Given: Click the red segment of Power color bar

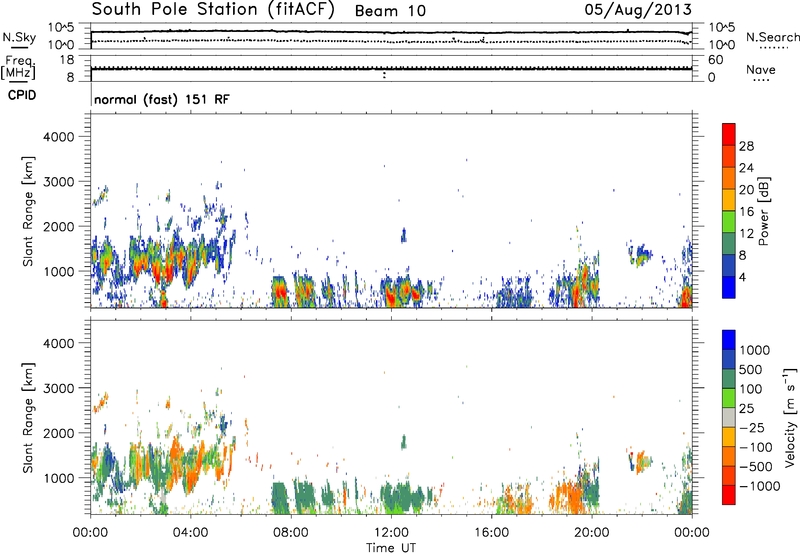Looking at the screenshot, I should [x=729, y=134].
